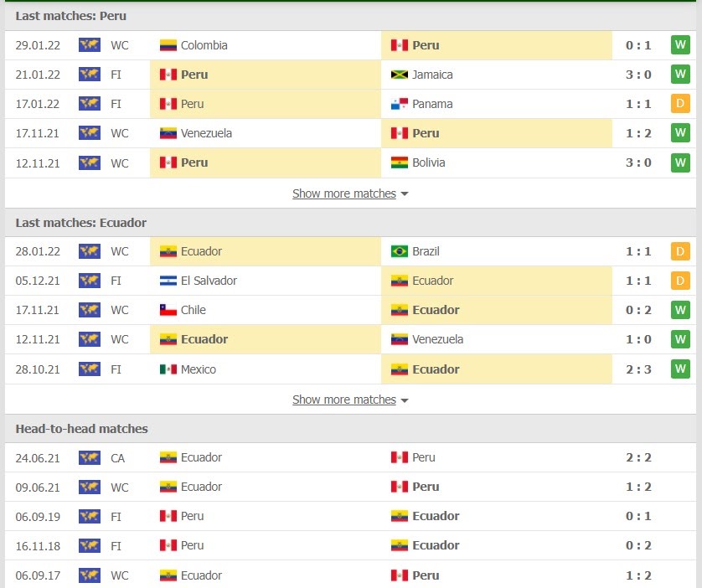702x588 pixels.
Task: Click the 2 : 3 score for Mexico–Ecuador
Action: 638,369
